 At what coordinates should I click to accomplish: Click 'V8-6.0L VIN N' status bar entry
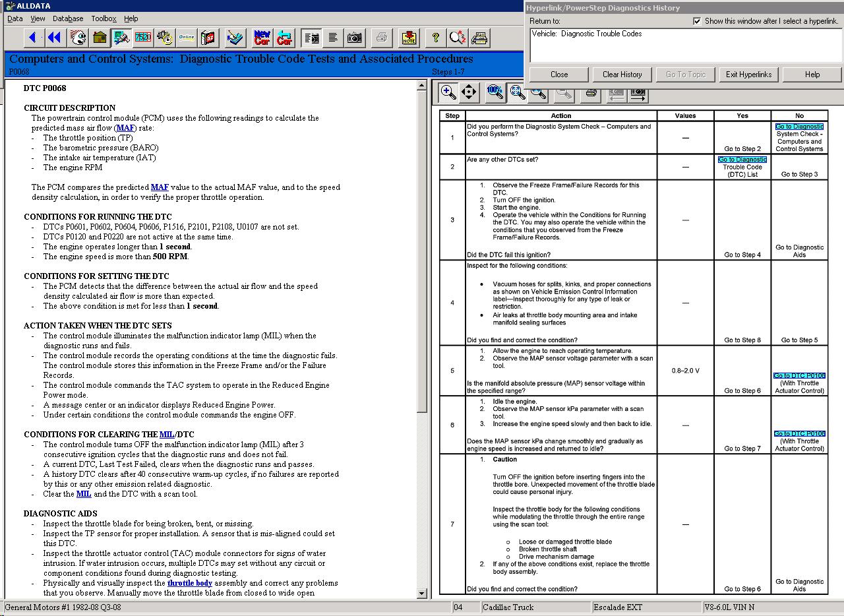tap(730, 607)
